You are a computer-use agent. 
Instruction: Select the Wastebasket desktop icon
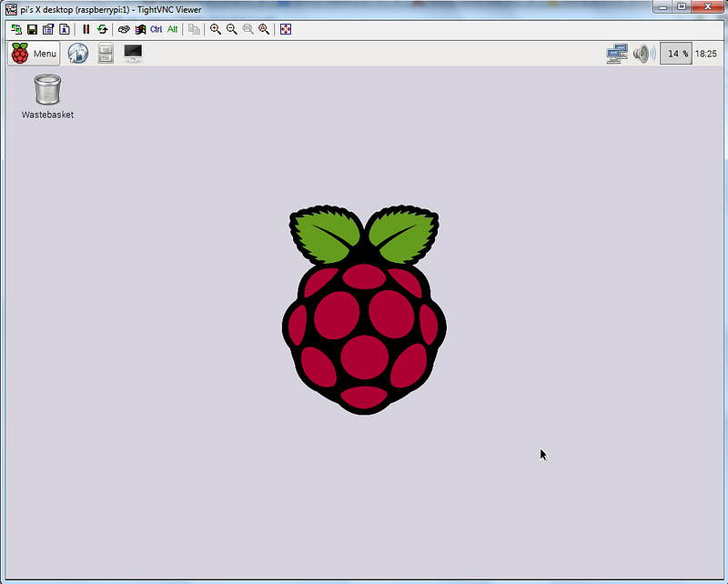click(47, 96)
